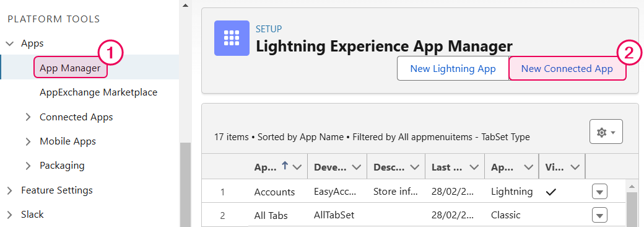Click the 17 items sorted summary text
Viewport: 644px width, 227px height.
point(372,137)
